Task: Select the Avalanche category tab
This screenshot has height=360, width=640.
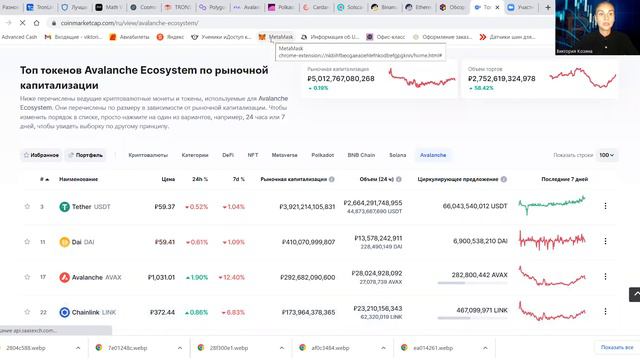Action: [x=433, y=155]
